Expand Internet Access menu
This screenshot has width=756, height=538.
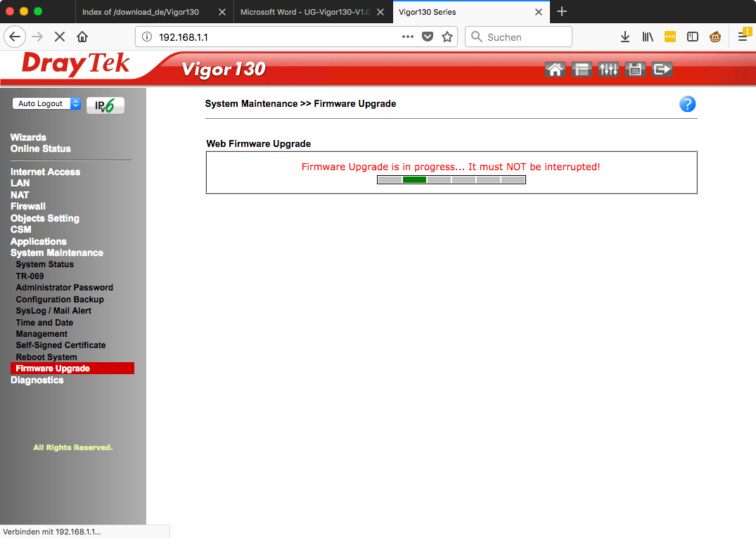pyautogui.click(x=45, y=172)
